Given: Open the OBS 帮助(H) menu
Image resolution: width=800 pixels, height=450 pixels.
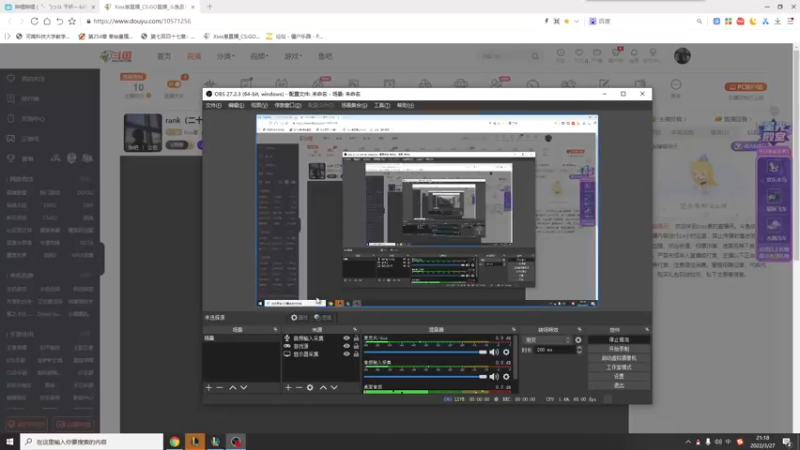Looking at the screenshot, I should tap(405, 106).
